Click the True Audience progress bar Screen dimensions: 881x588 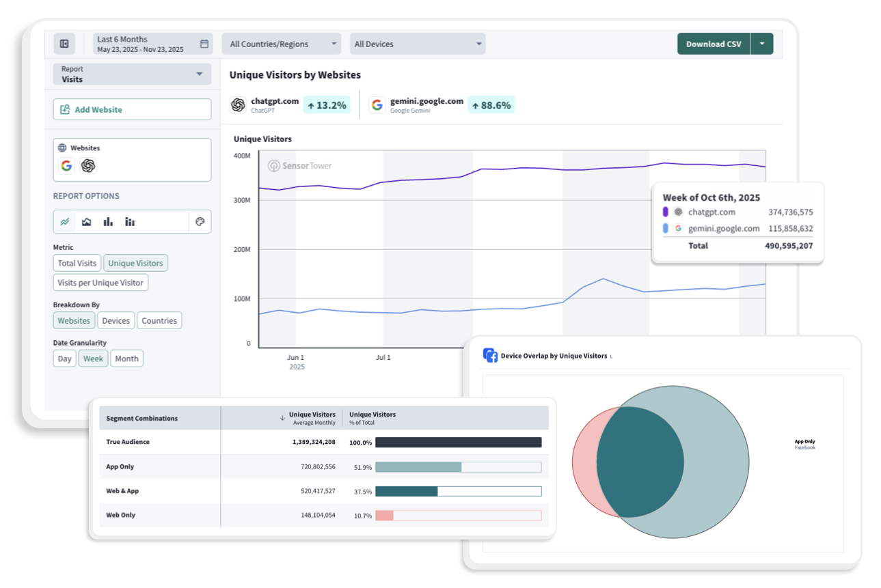coord(458,443)
